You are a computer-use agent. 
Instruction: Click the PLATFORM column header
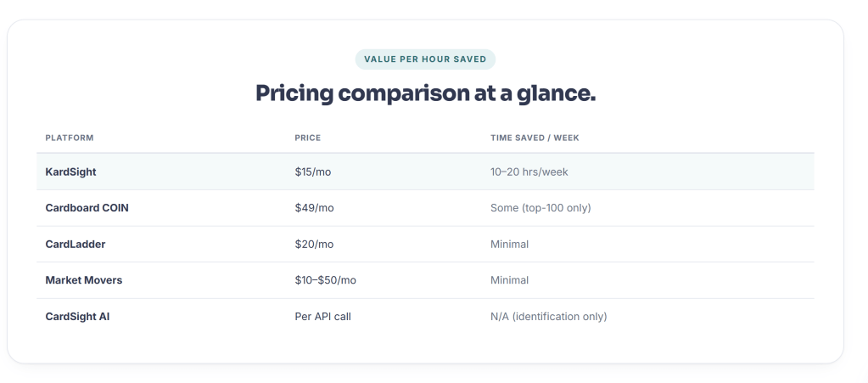tap(70, 138)
